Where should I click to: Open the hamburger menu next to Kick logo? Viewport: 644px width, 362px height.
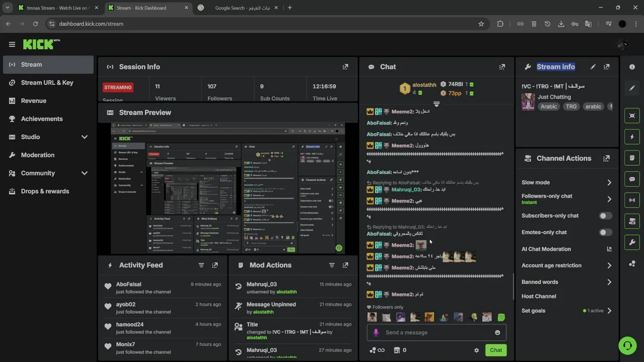[12, 44]
